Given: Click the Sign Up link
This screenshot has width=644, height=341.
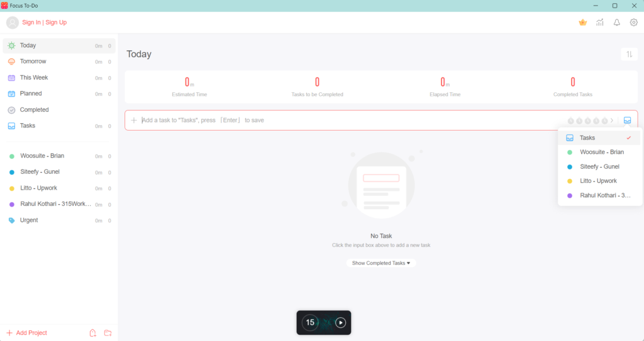Looking at the screenshot, I should point(56,23).
